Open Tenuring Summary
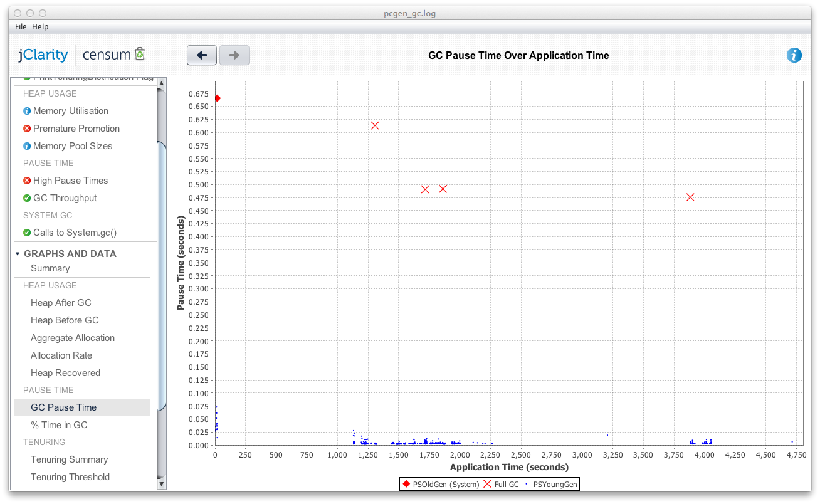820x504 pixels. pos(69,459)
